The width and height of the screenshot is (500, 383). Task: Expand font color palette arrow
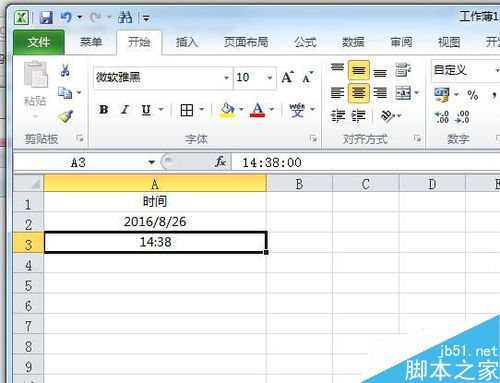point(272,109)
